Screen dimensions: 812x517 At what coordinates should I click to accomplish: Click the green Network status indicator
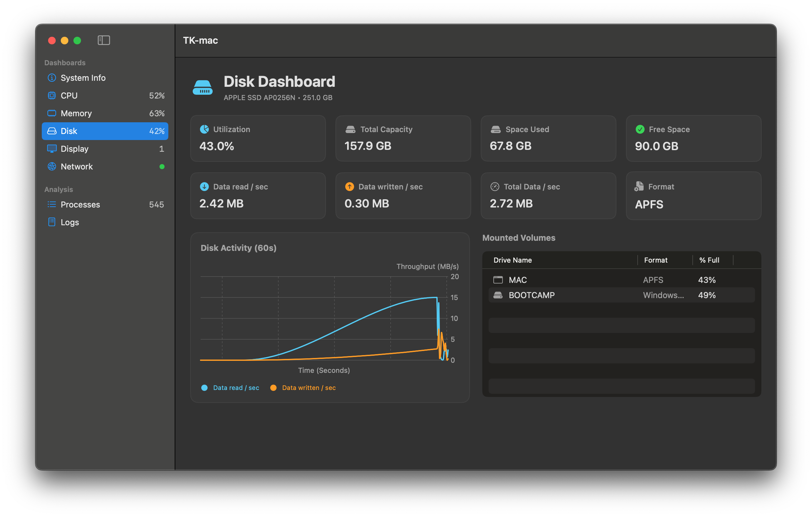[x=162, y=166]
